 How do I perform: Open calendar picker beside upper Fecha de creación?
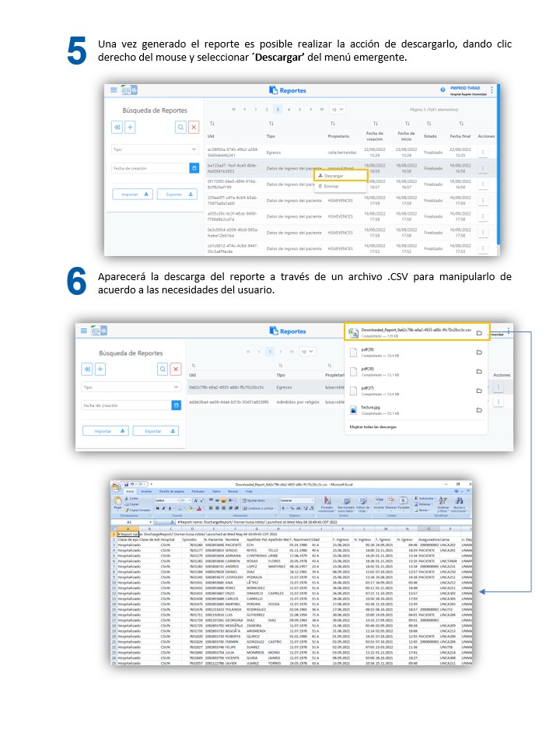click(x=194, y=167)
